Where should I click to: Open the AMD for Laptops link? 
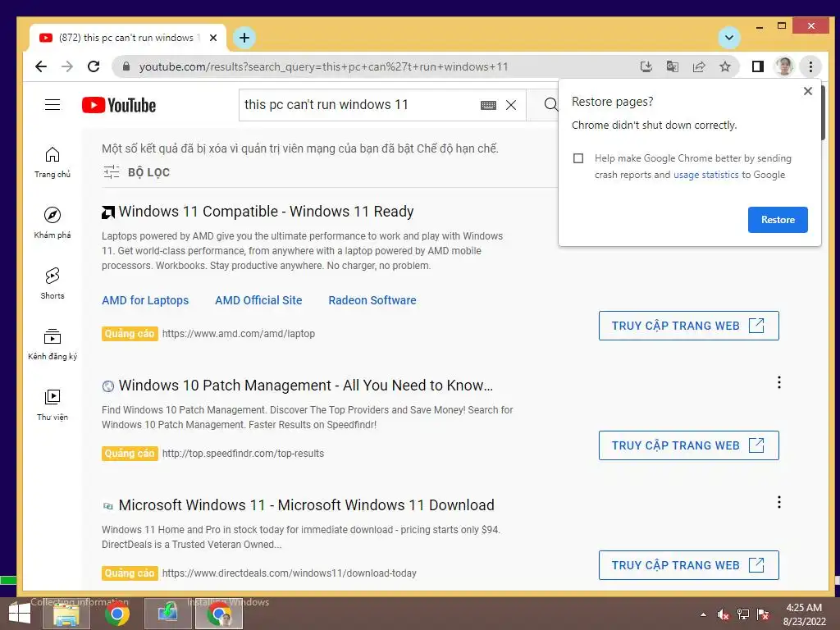coord(145,300)
